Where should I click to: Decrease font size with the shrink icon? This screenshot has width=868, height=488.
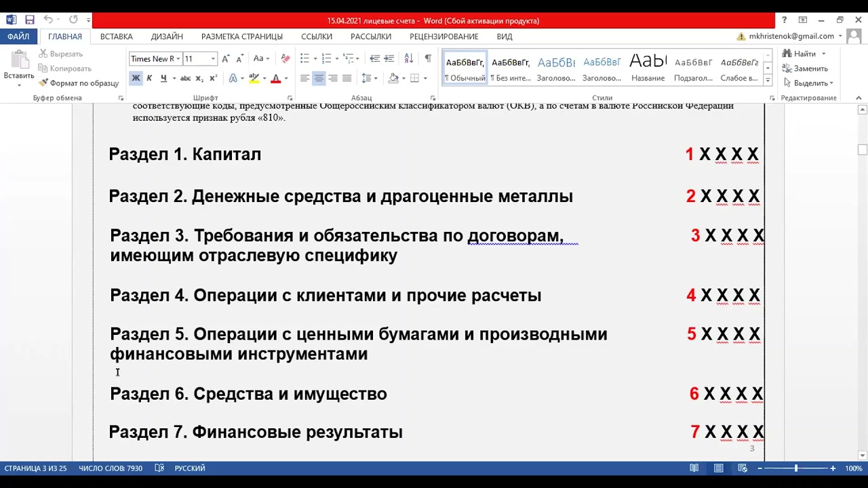pyautogui.click(x=239, y=59)
